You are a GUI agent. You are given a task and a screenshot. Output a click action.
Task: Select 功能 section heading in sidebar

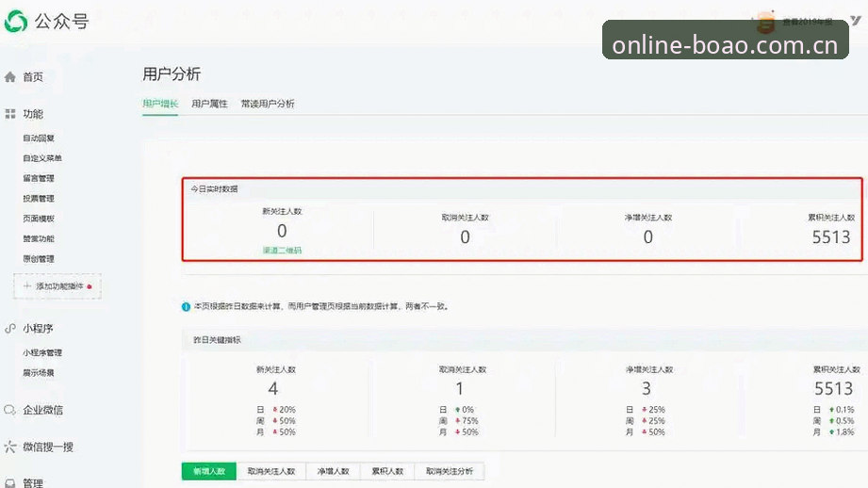pos(33,114)
